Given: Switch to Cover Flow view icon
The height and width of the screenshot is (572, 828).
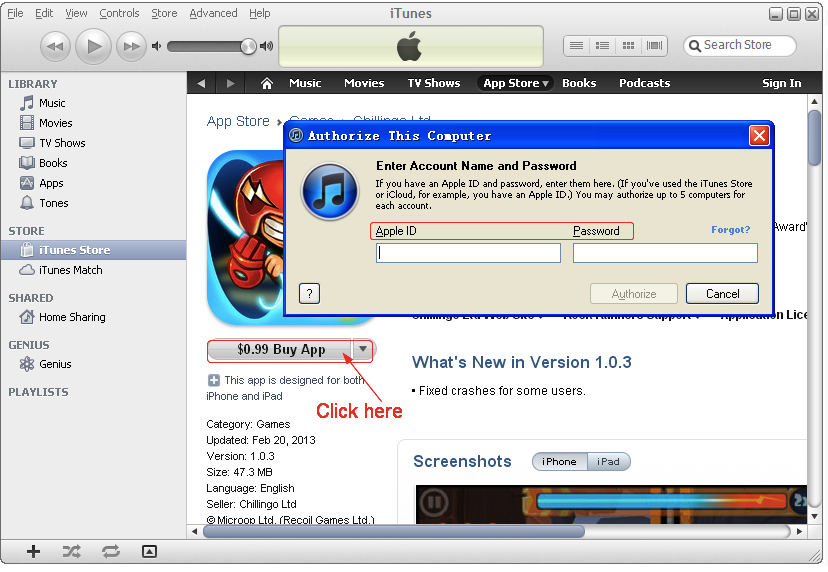Looking at the screenshot, I should pos(654,46).
